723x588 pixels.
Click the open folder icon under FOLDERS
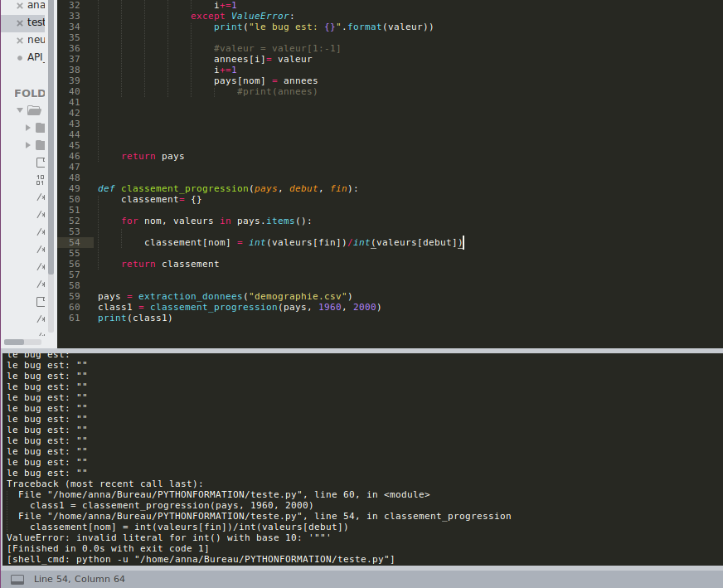click(x=34, y=110)
